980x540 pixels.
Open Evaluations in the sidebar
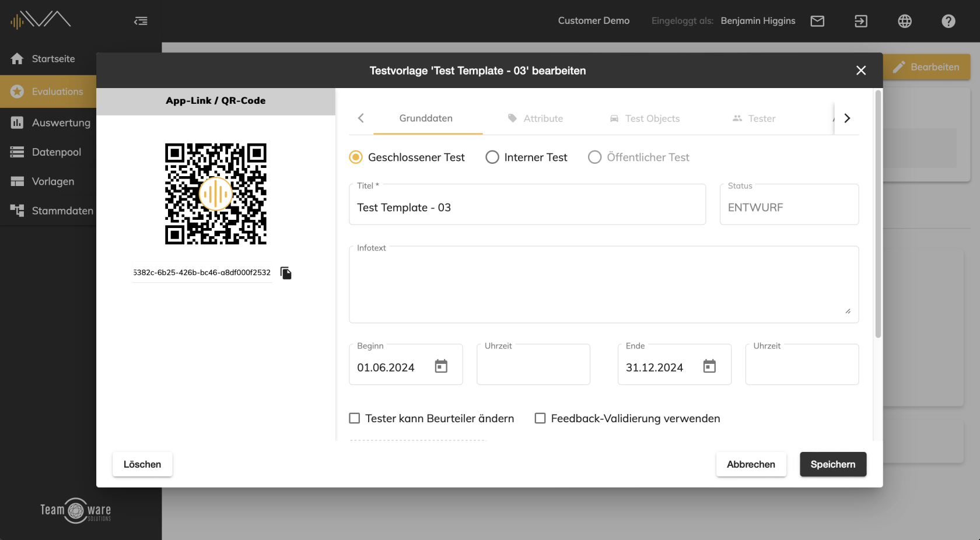(x=57, y=92)
